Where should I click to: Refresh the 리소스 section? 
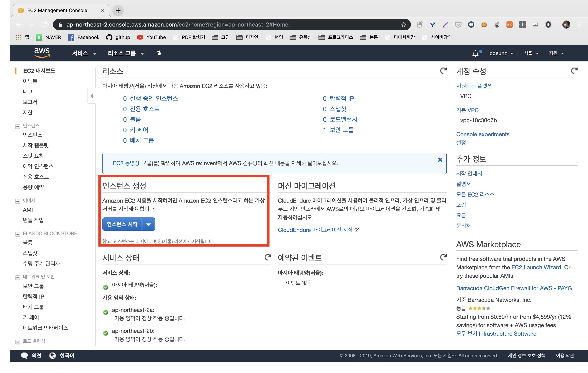coord(443,71)
